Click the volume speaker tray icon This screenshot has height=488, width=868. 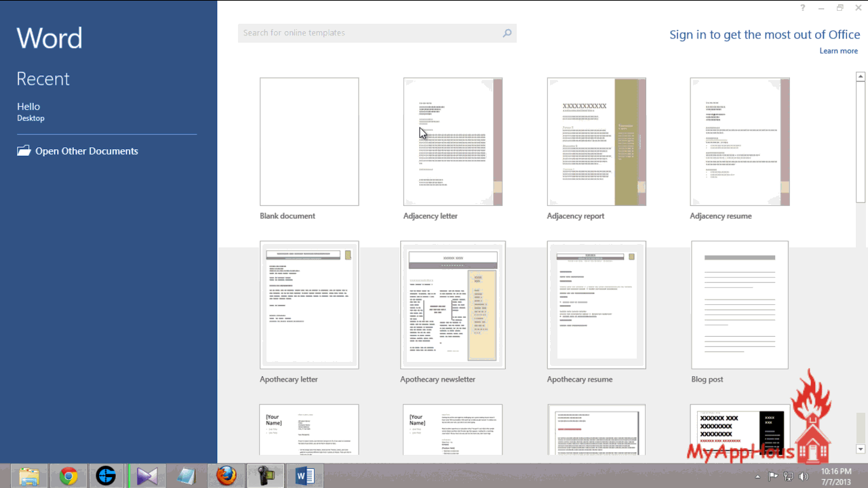804,476
